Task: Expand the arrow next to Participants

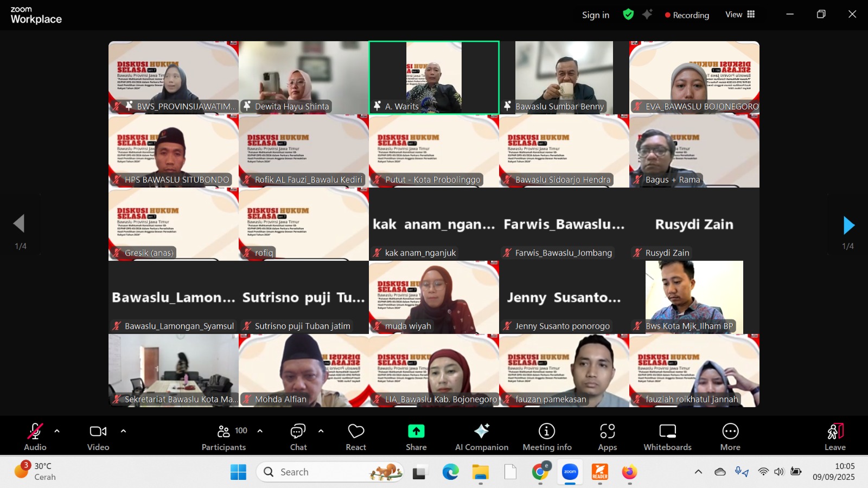Action: point(260,431)
